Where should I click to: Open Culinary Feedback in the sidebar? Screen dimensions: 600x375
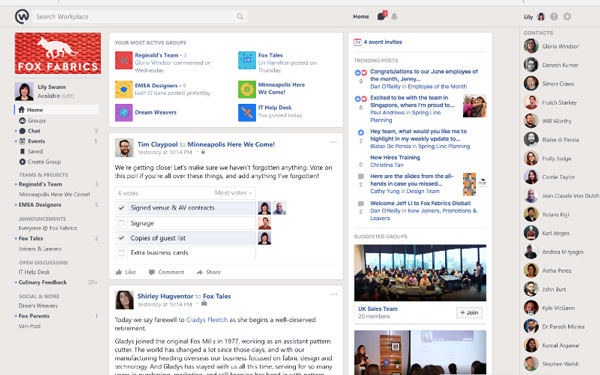(42, 282)
